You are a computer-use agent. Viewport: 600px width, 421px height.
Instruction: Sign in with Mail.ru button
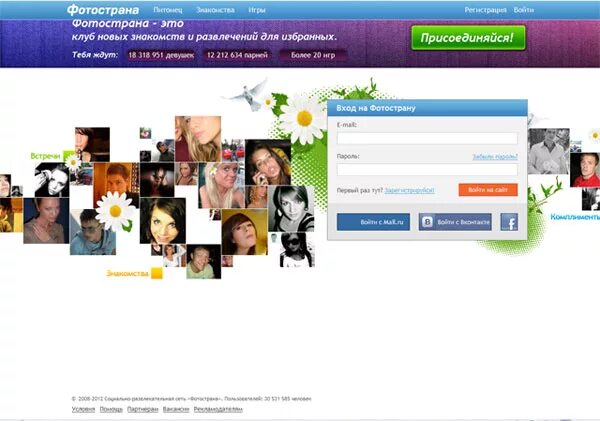point(373,222)
